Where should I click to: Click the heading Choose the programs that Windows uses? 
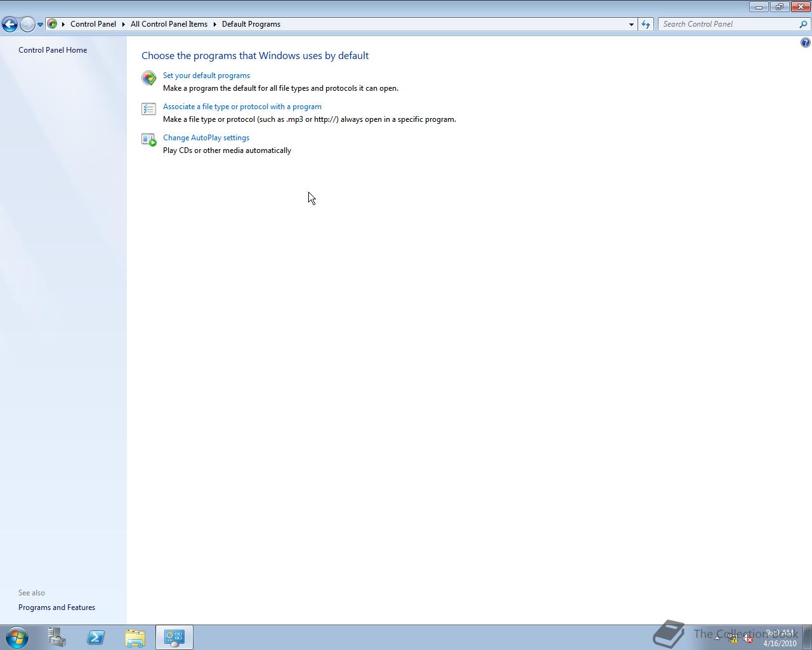click(255, 56)
